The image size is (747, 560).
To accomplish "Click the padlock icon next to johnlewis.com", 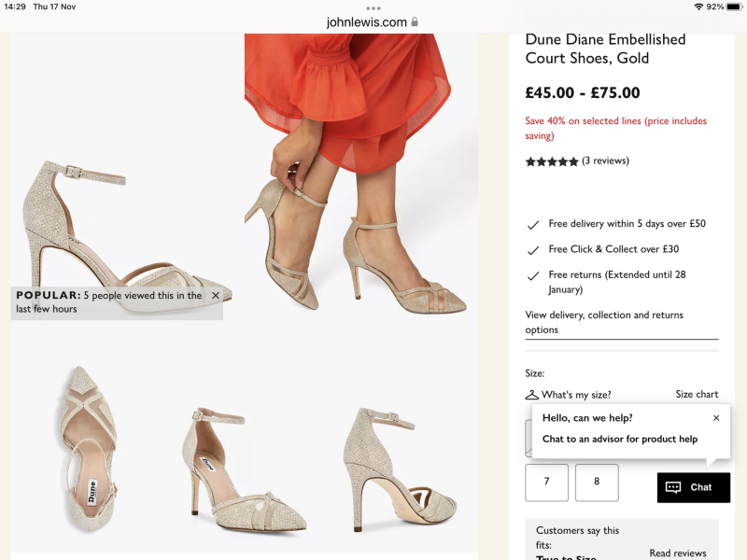I will (416, 21).
